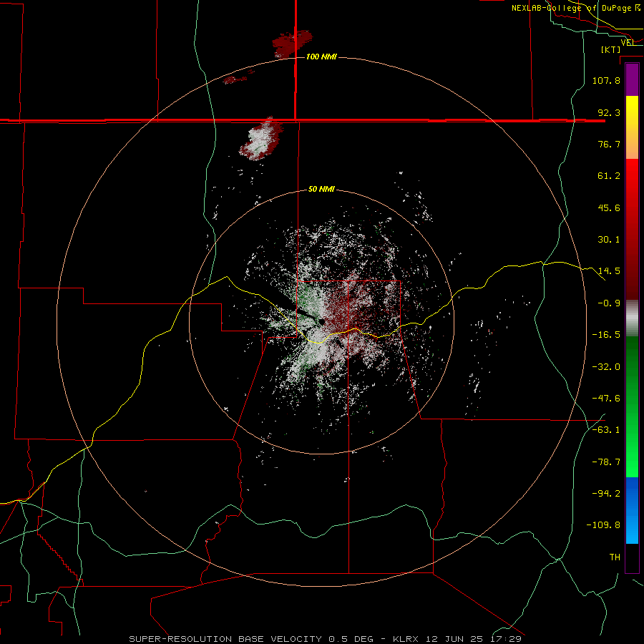
Task: Click the VEL legend title
Action: point(628,42)
